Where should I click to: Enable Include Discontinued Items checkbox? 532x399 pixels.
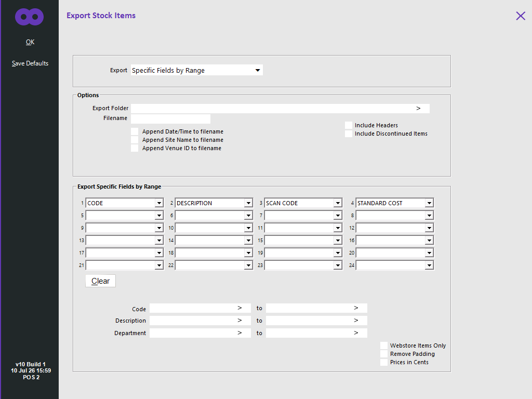tap(349, 134)
